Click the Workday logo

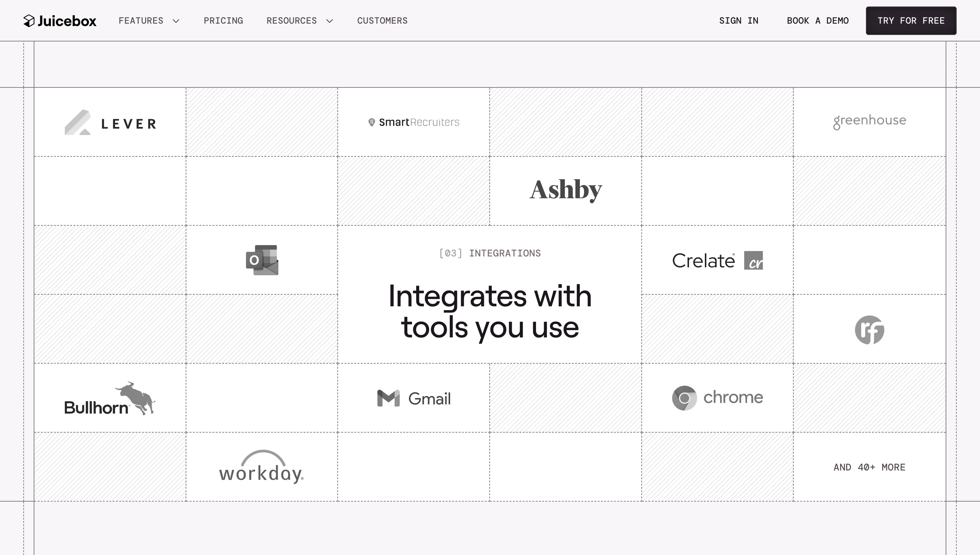point(262,467)
